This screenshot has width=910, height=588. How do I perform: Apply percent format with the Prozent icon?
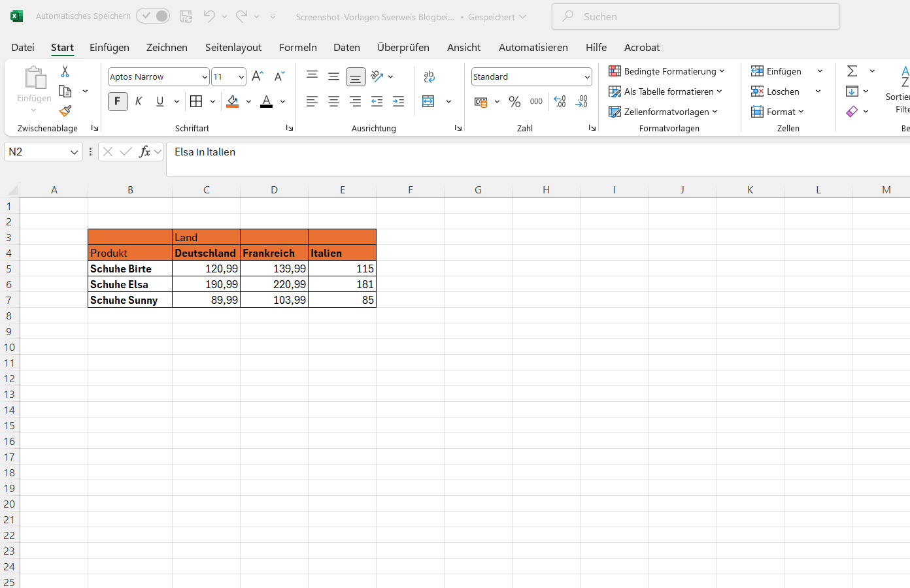pos(514,101)
